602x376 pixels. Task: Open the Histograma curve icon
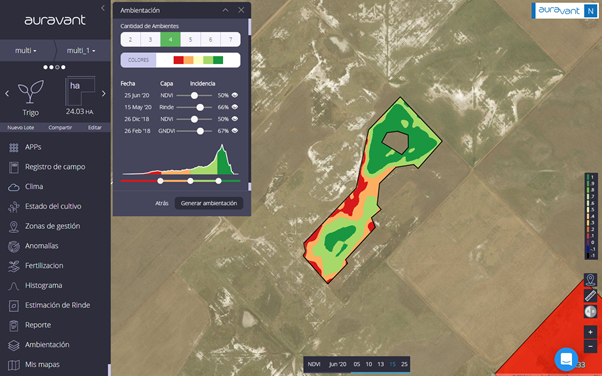click(x=14, y=286)
